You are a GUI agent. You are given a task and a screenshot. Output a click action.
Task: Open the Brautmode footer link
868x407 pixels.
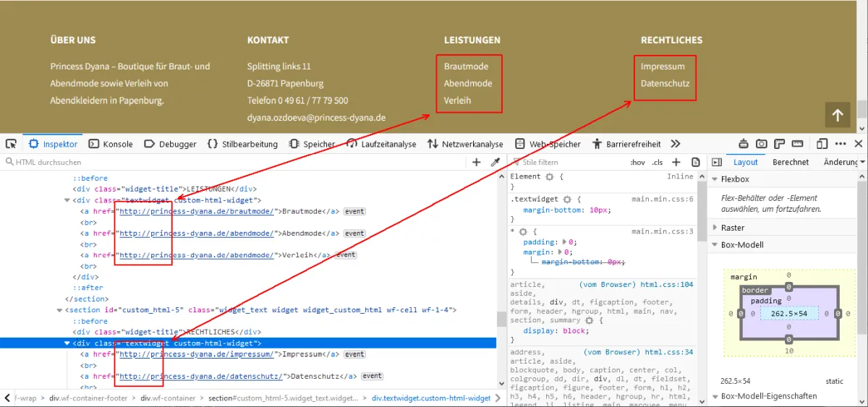coord(466,67)
